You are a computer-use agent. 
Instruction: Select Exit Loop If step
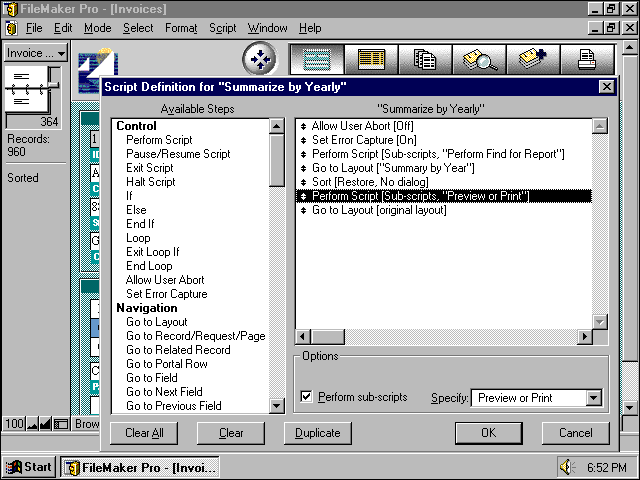coord(153,252)
